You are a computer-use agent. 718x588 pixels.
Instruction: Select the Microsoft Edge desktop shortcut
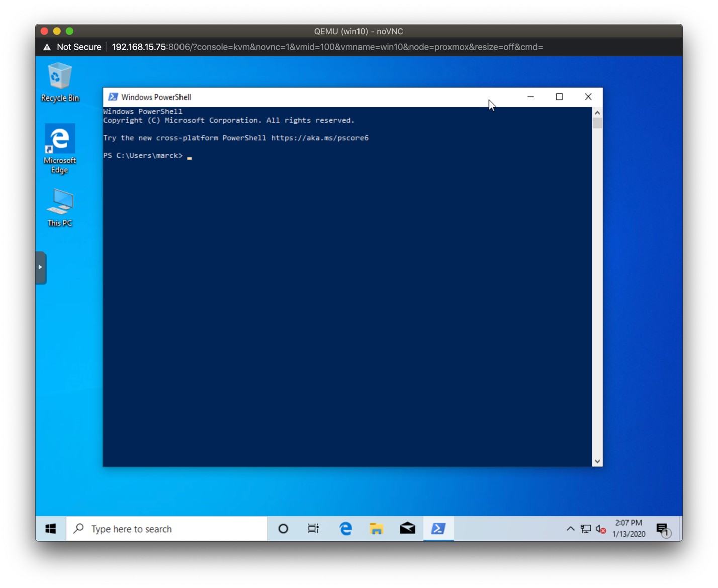point(60,149)
